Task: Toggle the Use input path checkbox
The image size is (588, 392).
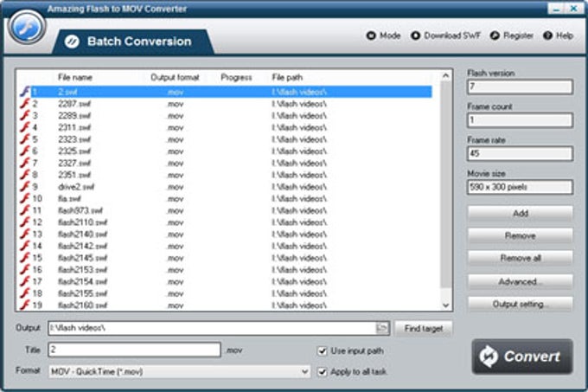Action: [322, 350]
